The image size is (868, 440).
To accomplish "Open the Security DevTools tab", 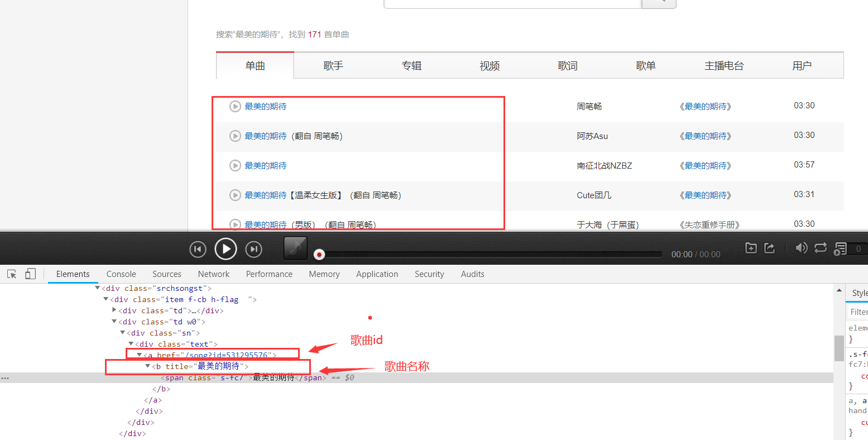I will click(x=429, y=274).
